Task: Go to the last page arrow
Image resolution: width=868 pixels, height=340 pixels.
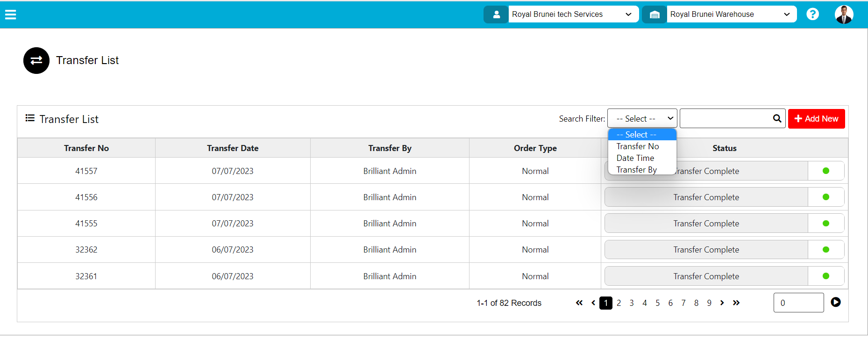Action: (736, 303)
